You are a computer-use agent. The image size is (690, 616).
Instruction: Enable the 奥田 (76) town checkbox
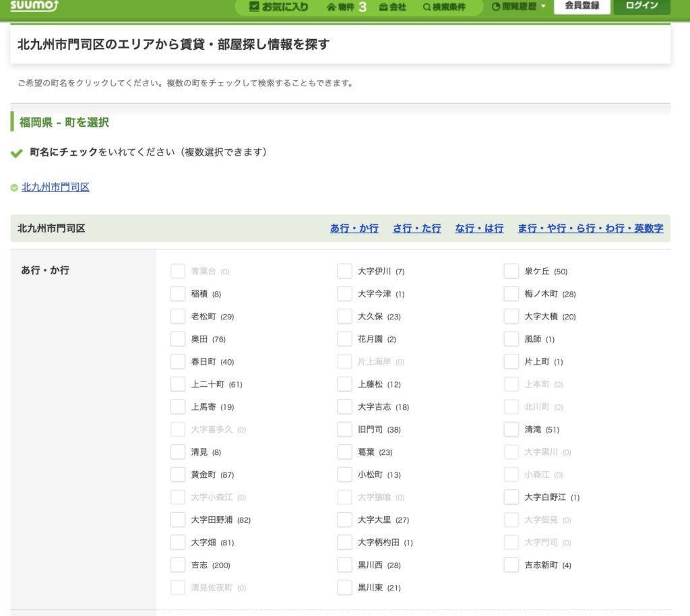tap(178, 339)
